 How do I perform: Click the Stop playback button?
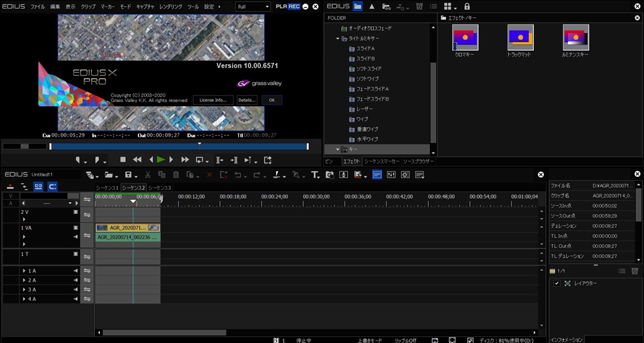click(x=123, y=160)
